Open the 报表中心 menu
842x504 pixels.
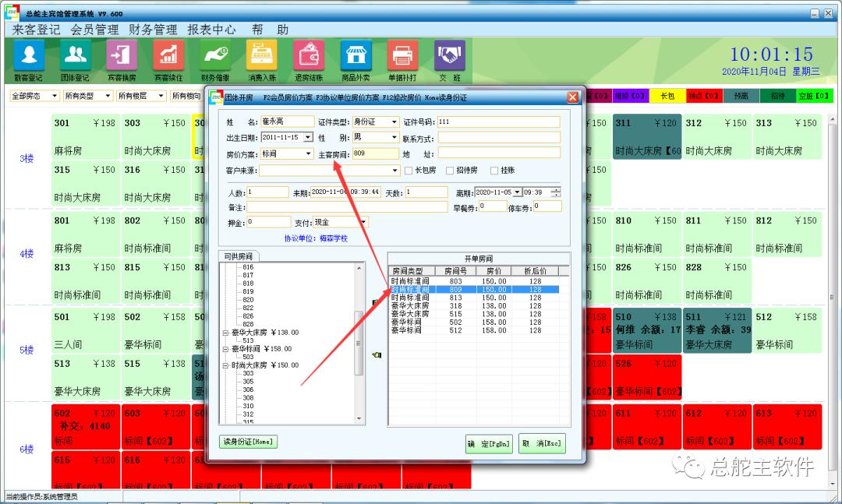(211, 30)
